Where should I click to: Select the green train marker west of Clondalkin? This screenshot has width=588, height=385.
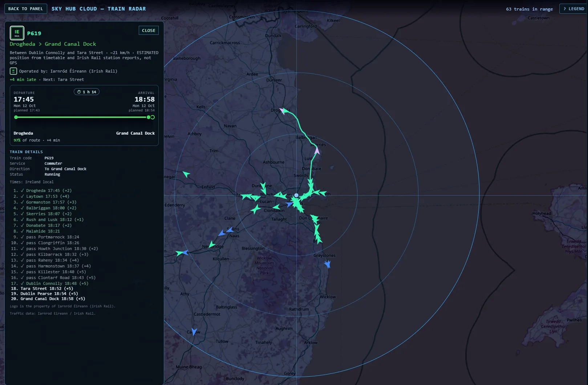coord(256,209)
